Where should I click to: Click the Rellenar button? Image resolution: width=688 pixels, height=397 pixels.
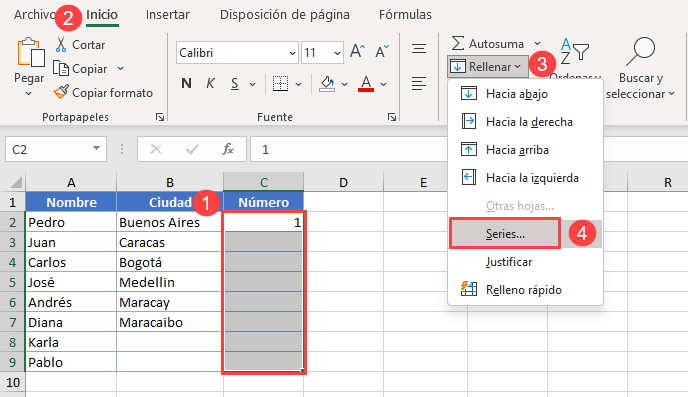(x=487, y=67)
